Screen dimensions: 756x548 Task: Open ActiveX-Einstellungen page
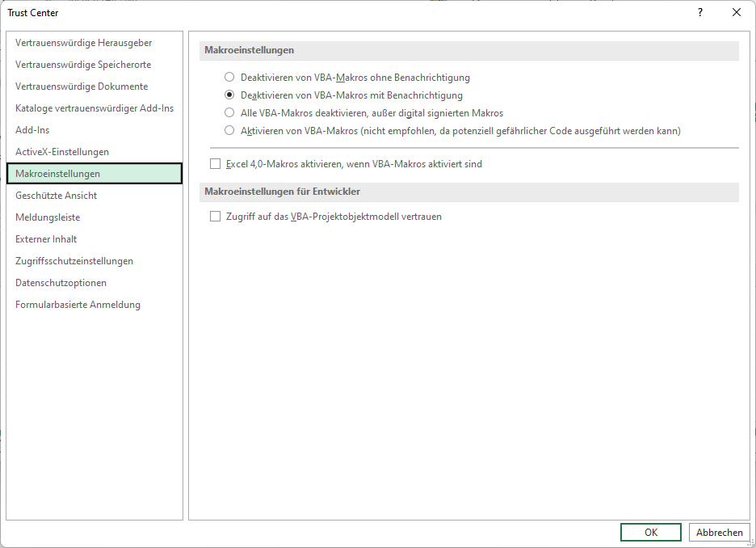[94, 152]
